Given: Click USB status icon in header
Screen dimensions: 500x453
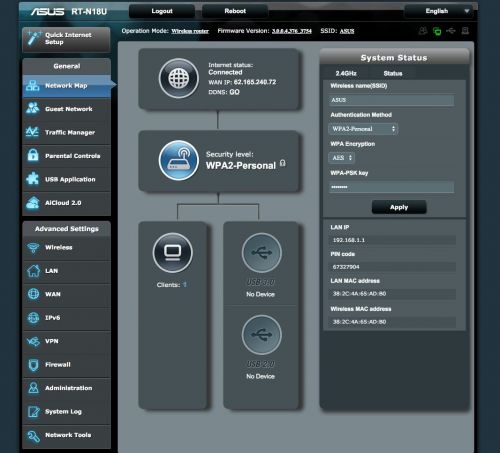Looking at the screenshot, I should coord(451,31).
